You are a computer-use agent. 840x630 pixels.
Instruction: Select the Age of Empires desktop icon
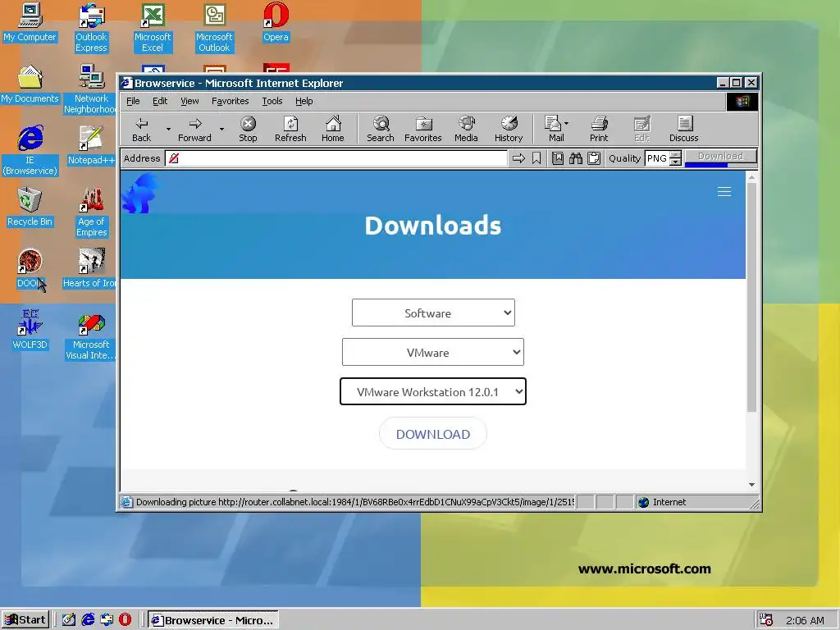tap(91, 212)
